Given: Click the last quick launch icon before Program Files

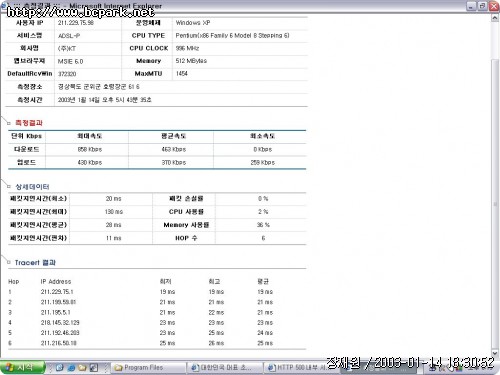Looking at the screenshot, I should click(x=94, y=368).
